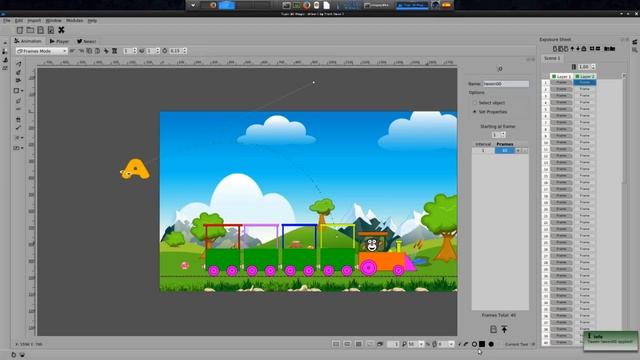Screen dimensions: 640x360
Task: Expand the Tweening tool options arrow
Action: click(22, 138)
